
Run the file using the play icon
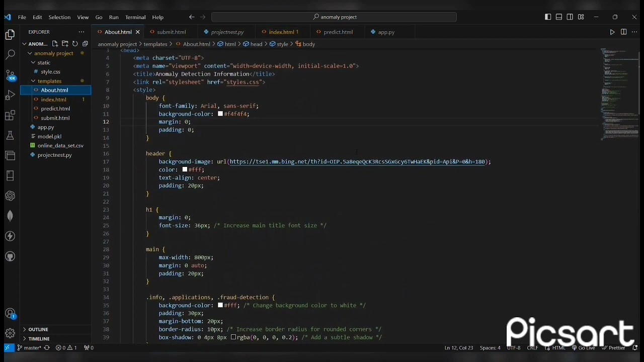click(x=612, y=32)
